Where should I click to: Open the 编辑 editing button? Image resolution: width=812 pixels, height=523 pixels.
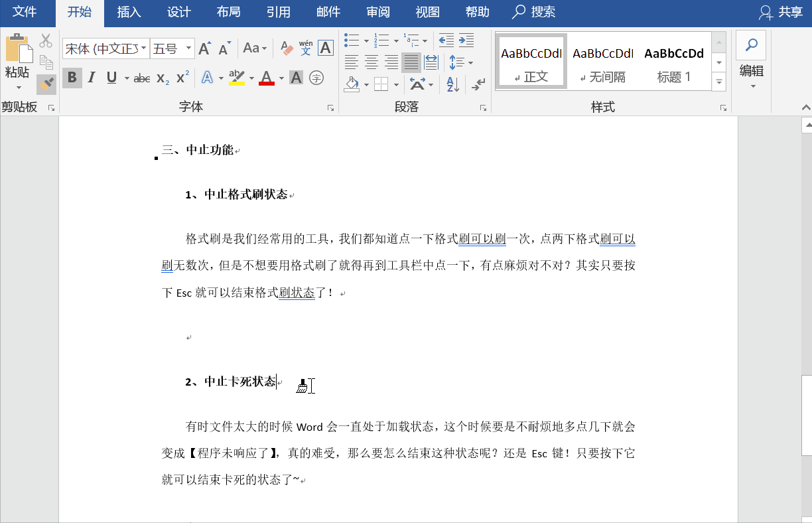coord(752,62)
